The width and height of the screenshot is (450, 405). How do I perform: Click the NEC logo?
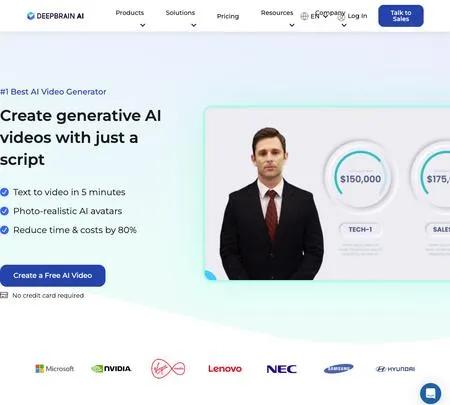(x=282, y=369)
